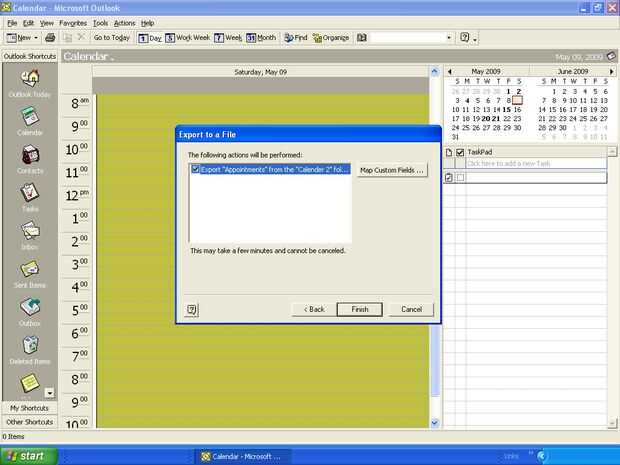This screenshot has height=465, width=620.
Task: Open the My Shortcuts group
Action: coord(29,408)
